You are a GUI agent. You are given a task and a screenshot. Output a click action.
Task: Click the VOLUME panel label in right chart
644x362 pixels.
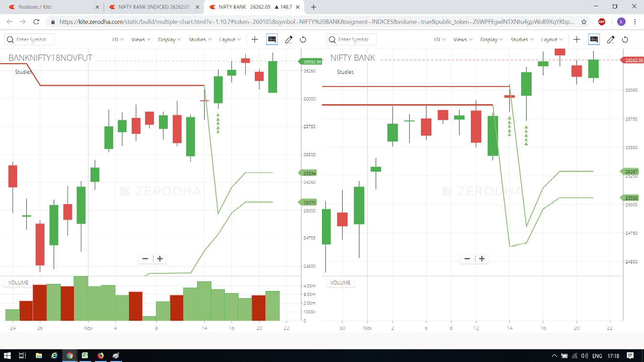tap(340, 283)
